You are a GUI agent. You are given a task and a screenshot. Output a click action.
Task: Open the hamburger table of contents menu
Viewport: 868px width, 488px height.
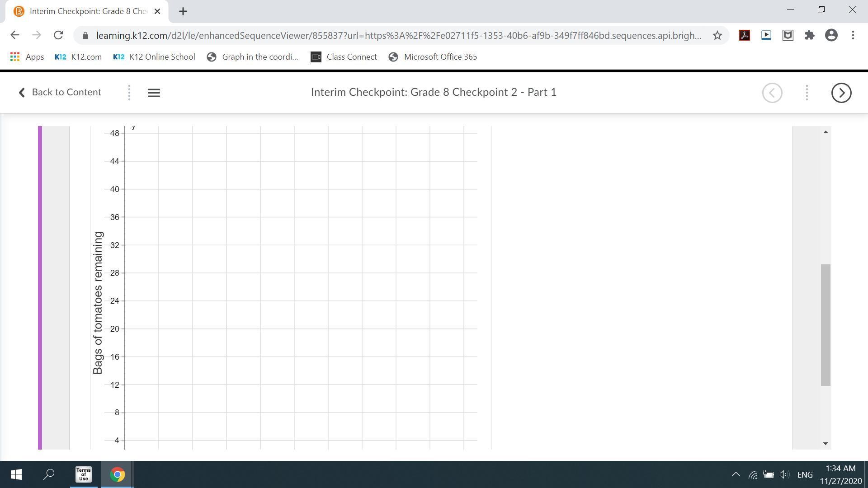tap(154, 93)
